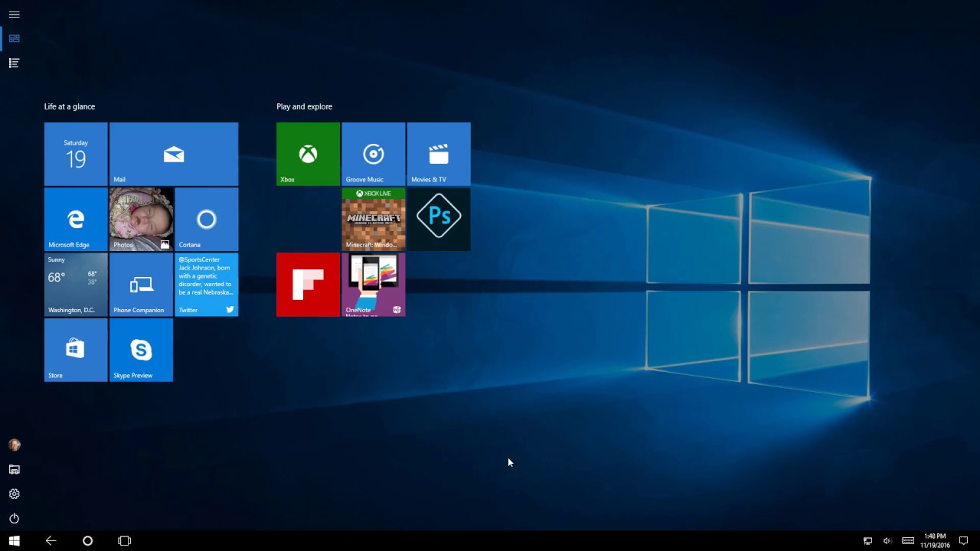Click the user account avatar
Screen dimensions: 980x551
pyautogui.click(x=14, y=445)
